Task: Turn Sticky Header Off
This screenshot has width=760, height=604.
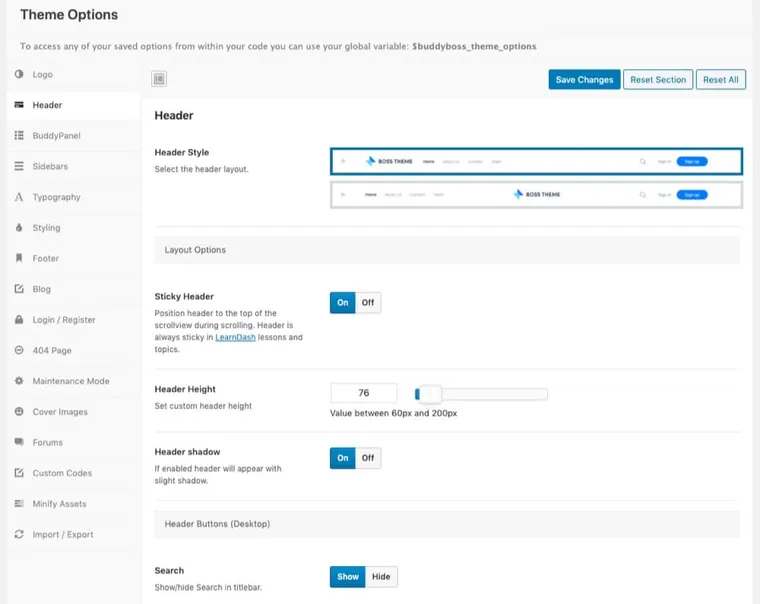Action: click(x=368, y=302)
